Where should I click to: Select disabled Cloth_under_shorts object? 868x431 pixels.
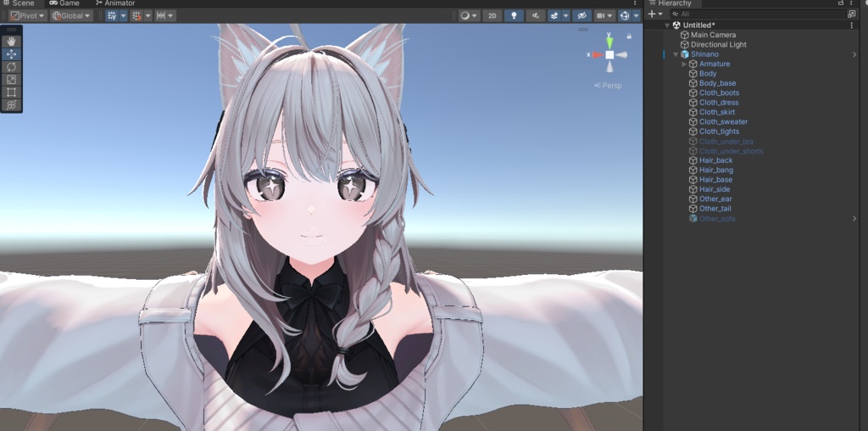point(731,151)
